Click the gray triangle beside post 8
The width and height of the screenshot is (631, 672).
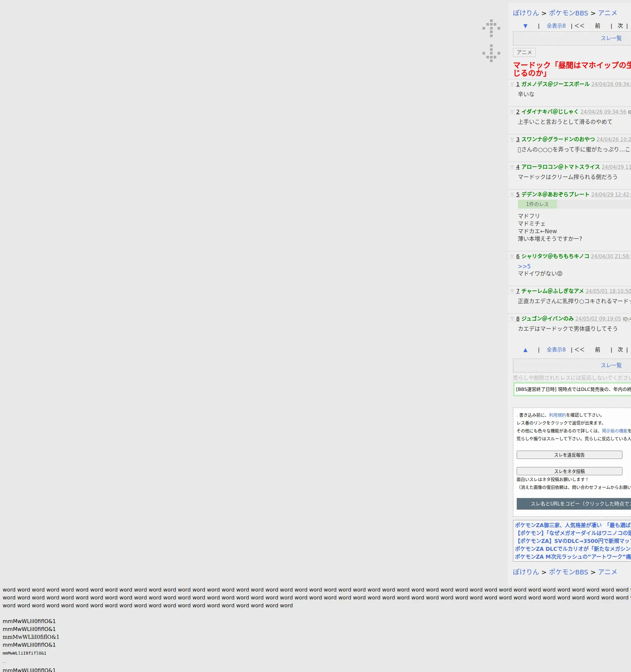pos(512,319)
